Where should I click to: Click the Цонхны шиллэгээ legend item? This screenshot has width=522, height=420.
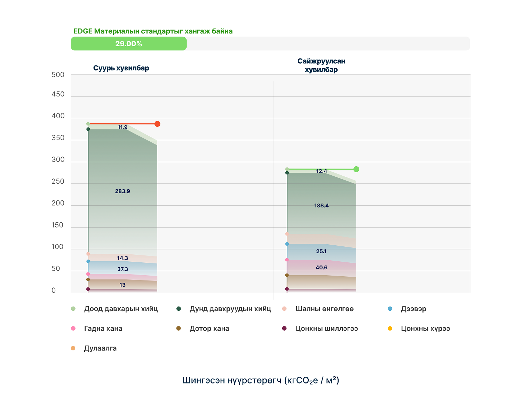326,329
